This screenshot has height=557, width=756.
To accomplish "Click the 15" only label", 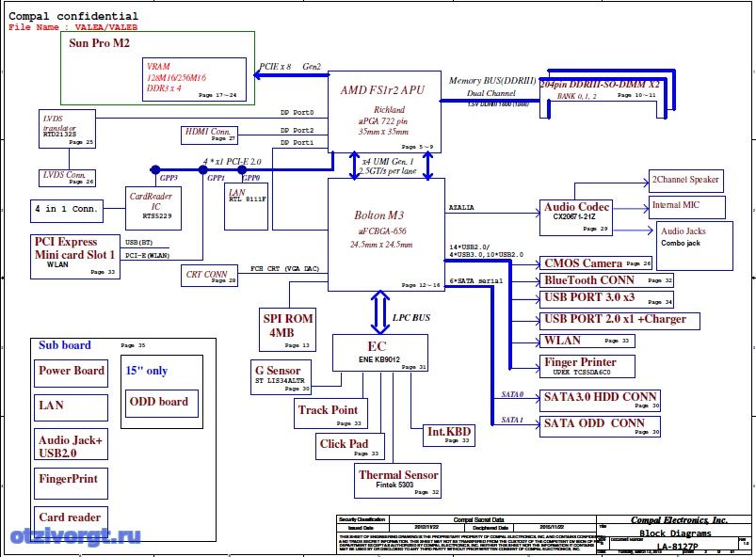I will tap(147, 371).
